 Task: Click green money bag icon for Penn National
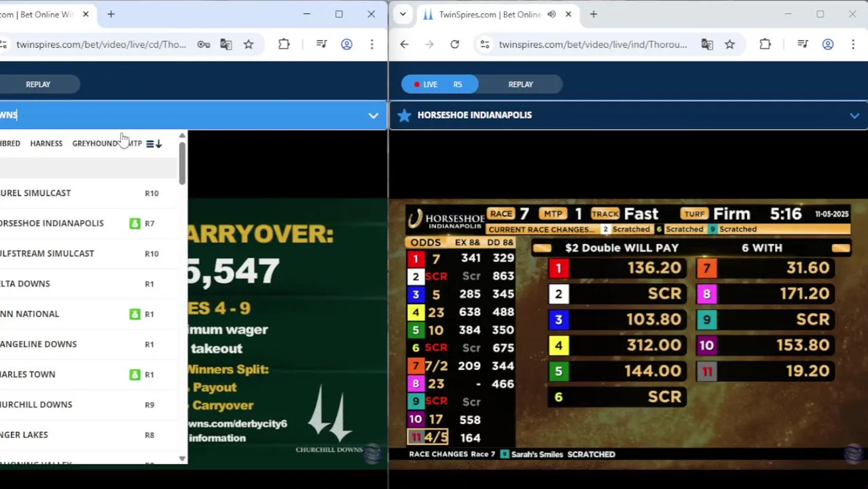[x=134, y=314]
